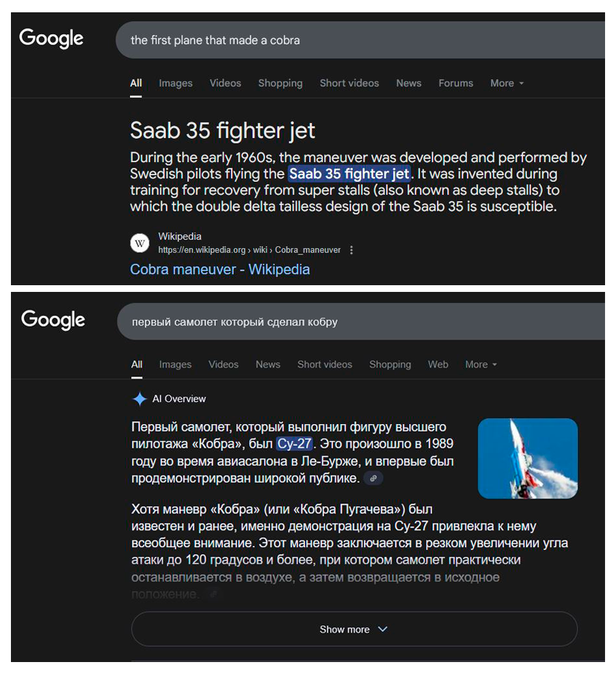This screenshot has width=616, height=673.
Task: Open the Images tab in the Russian search
Action: tap(175, 365)
